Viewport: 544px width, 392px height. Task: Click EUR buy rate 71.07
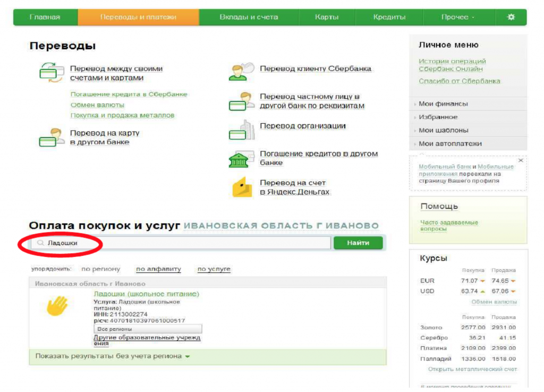click(469, 280)
